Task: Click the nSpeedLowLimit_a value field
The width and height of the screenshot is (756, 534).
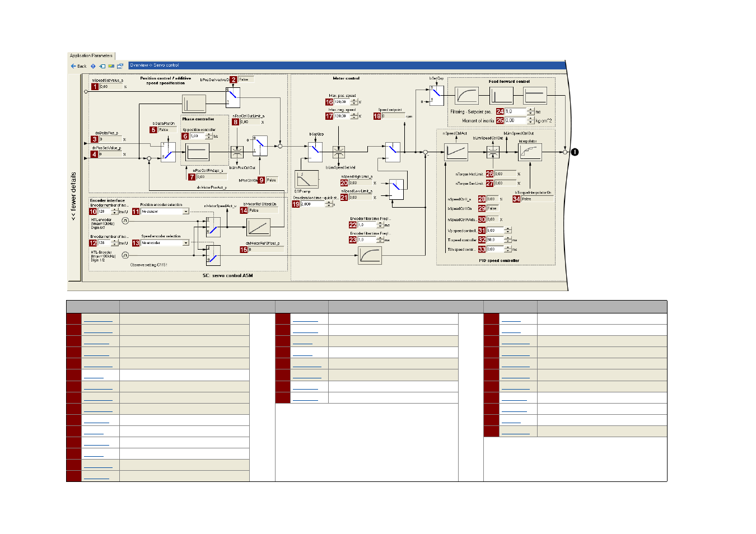Action: click(361, 198)
